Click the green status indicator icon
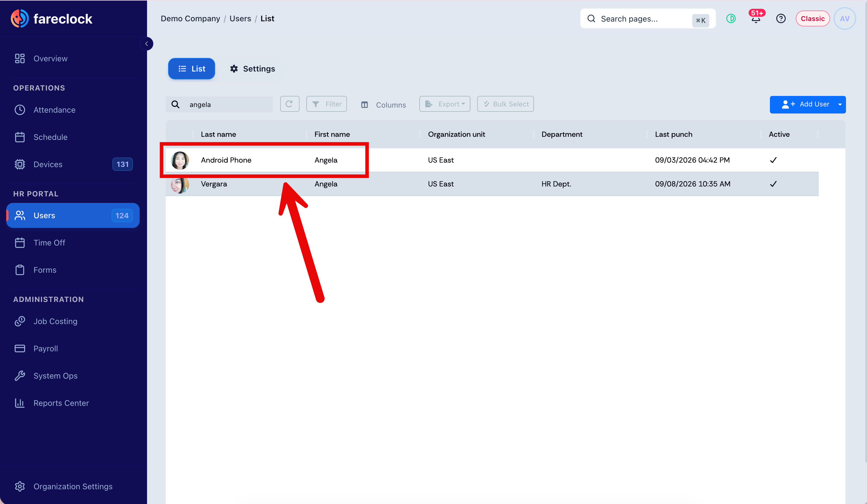The width and height of the screenshot is (867, 504). tap(731, 18)
